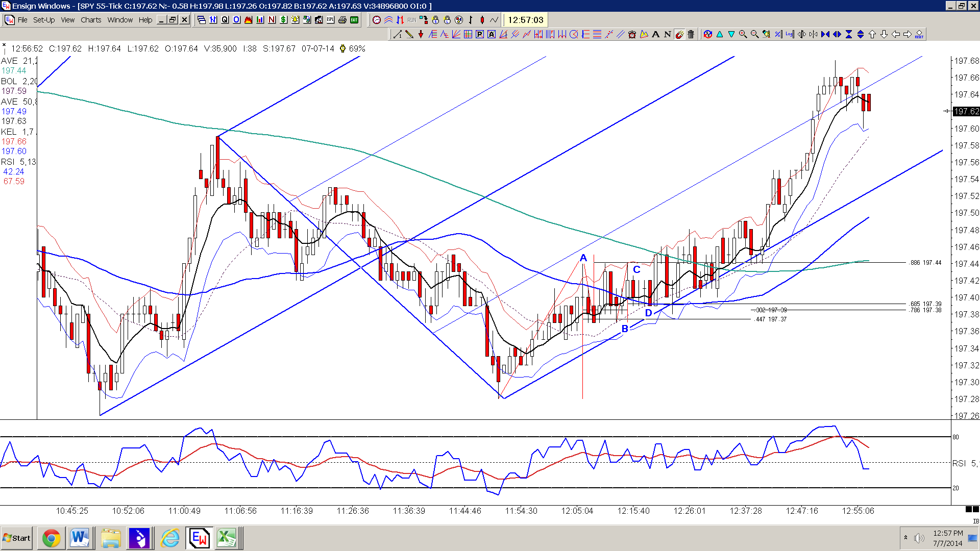Toggle the RUN playback button

coord(412,20)
